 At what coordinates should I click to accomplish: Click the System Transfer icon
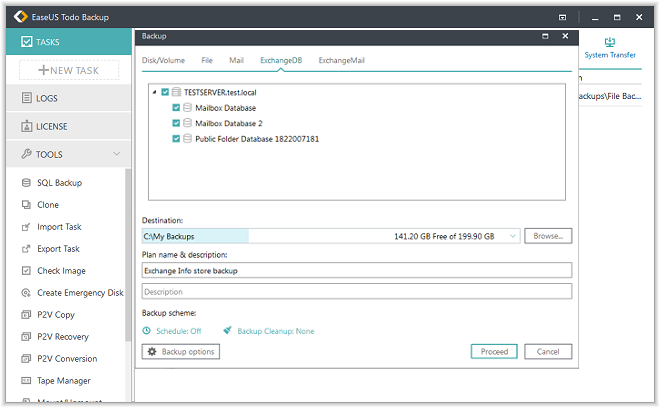pos(609,43)
